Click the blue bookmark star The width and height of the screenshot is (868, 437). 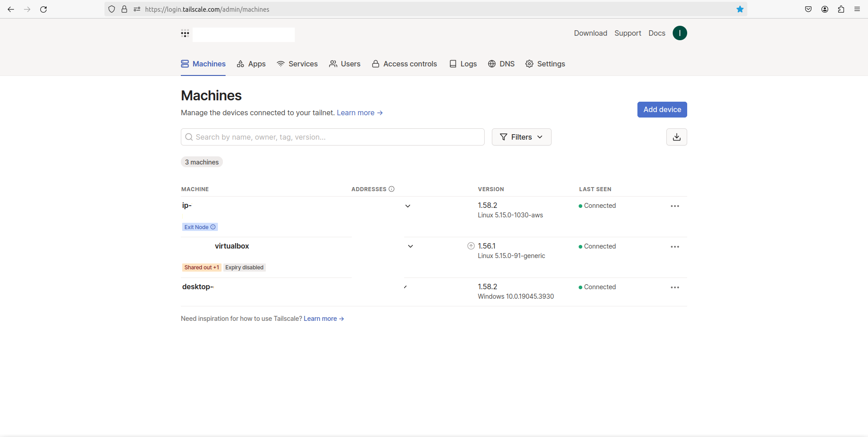740,9
